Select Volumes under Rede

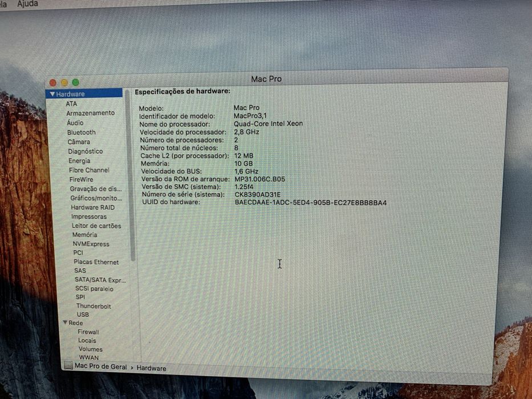[x=90, y=349]
